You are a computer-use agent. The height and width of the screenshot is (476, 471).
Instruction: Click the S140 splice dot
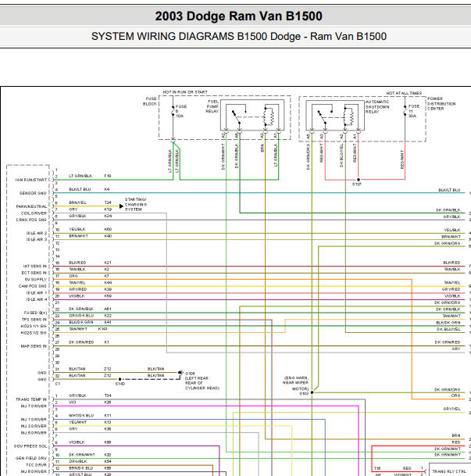120,379
